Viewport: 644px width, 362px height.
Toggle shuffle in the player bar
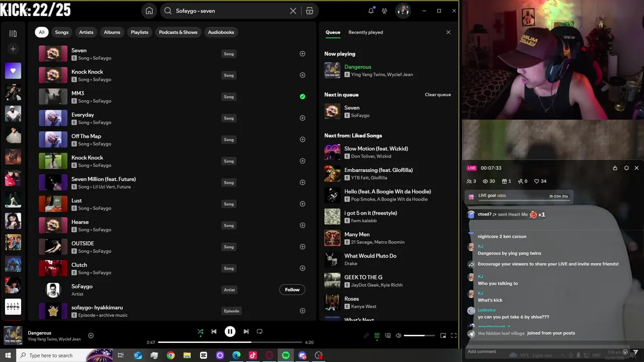coord(200,331)
